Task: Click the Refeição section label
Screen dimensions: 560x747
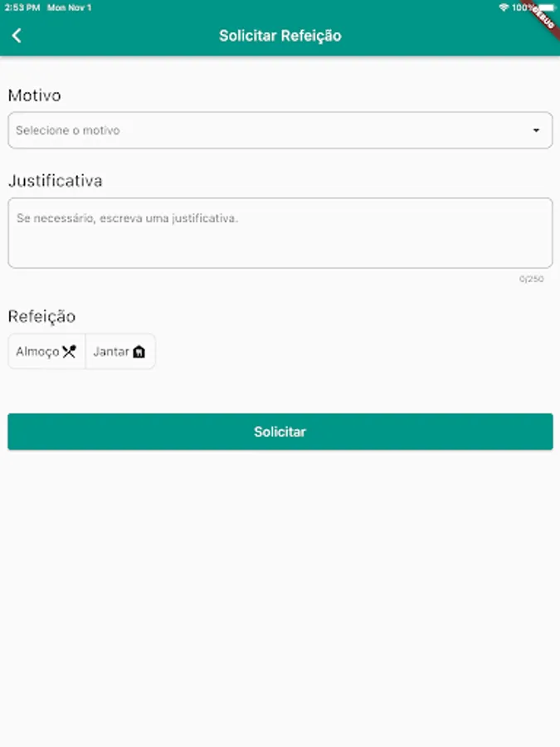Action: click(41, 316)
